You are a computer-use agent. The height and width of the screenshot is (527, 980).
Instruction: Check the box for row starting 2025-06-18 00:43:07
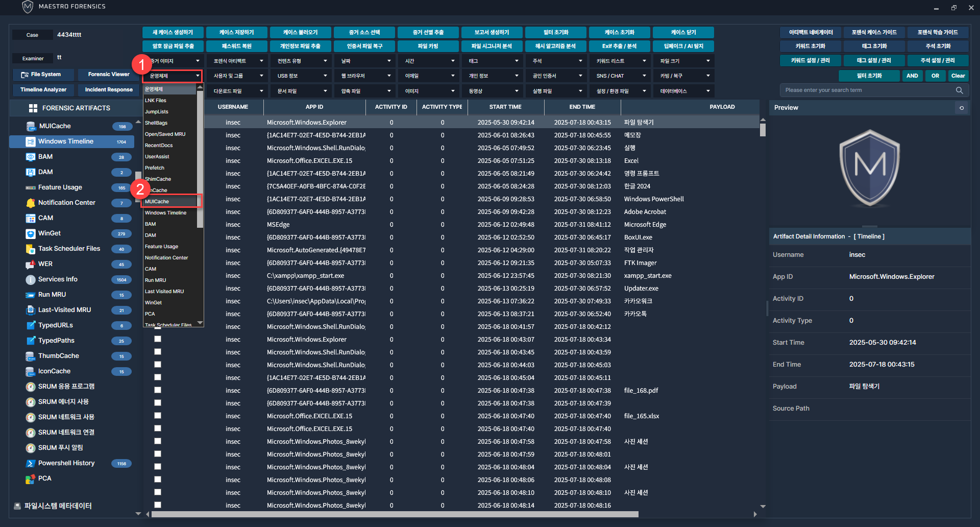tap(158, 339)
